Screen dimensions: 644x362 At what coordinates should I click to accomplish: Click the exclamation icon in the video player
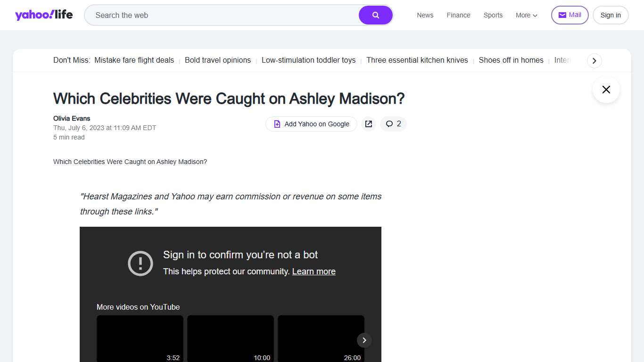(140, 263)
